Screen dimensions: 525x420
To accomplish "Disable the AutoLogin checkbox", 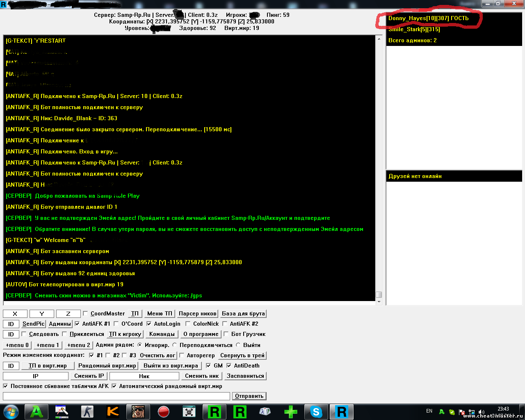I will 149,324.
